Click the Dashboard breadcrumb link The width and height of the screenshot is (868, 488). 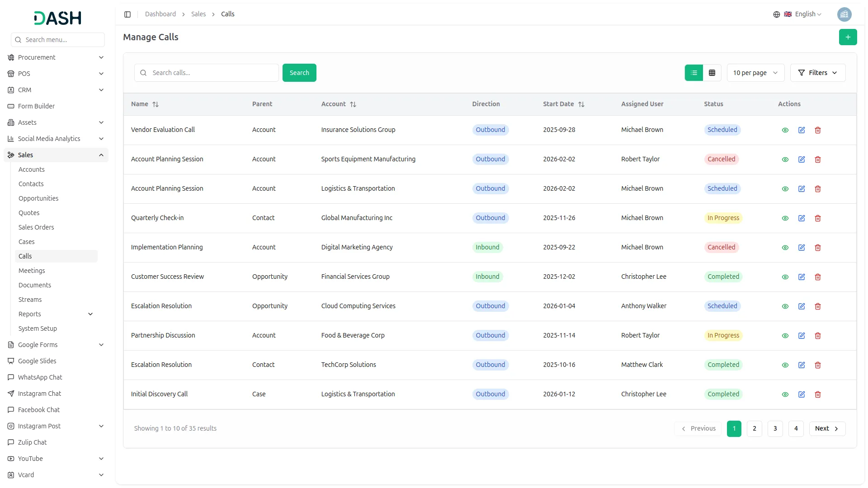160,14
